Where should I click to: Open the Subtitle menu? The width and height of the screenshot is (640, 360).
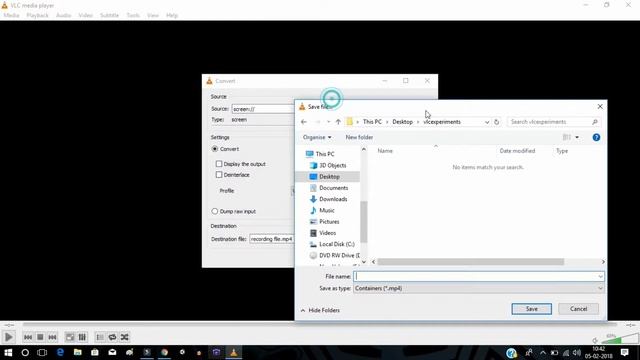(109, 15)
